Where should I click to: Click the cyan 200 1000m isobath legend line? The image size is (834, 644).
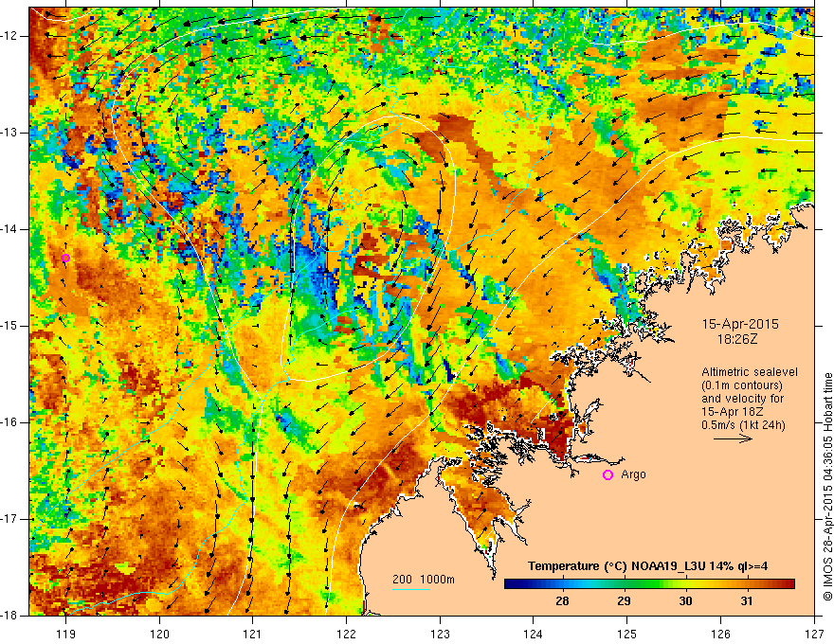tap(411, 589)
